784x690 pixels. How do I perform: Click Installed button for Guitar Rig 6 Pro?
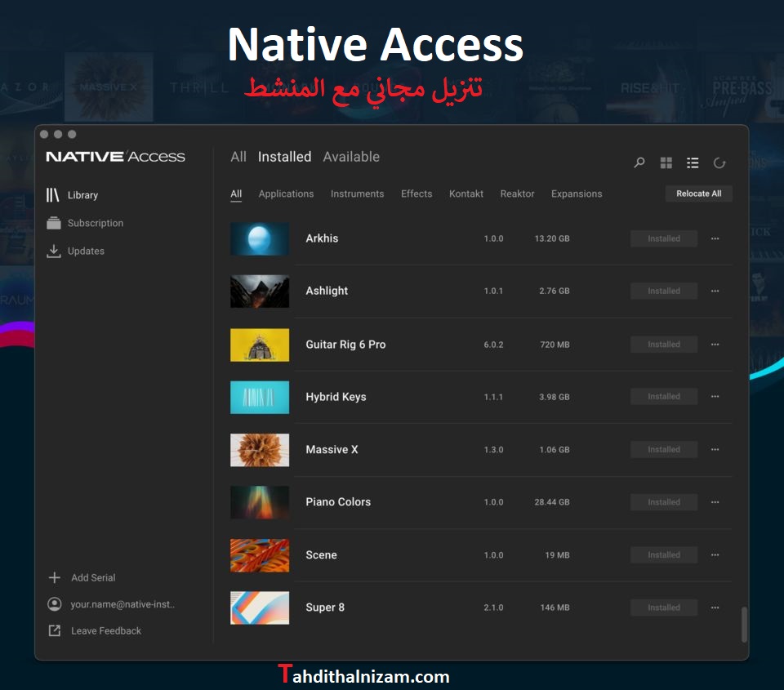(663, 345)
